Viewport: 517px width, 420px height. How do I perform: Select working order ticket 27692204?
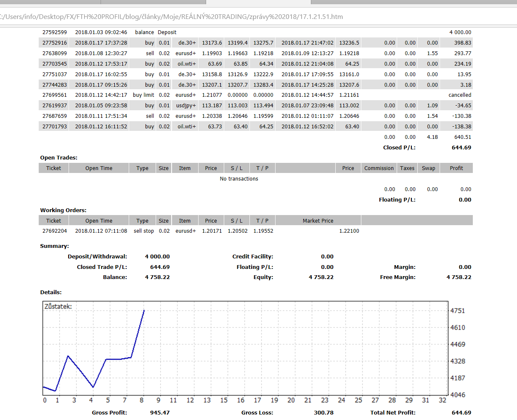pyautogui.click(x=55, y=231)
